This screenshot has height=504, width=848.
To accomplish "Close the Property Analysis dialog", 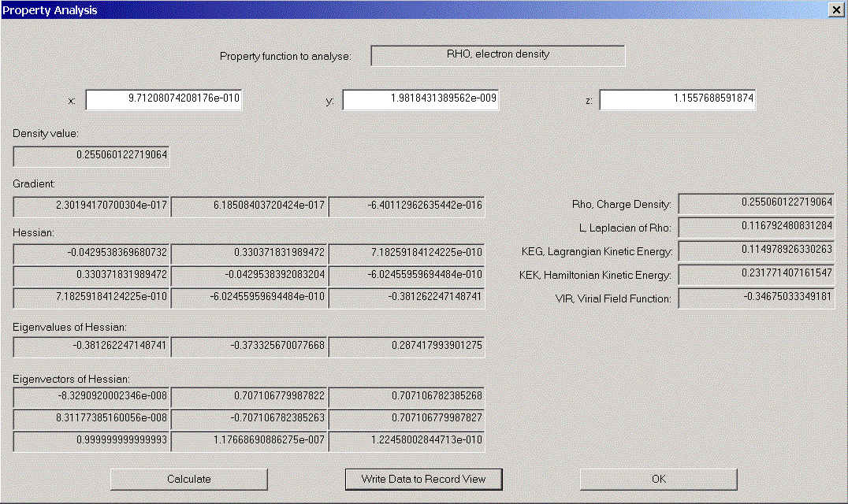I will [835, 10].
